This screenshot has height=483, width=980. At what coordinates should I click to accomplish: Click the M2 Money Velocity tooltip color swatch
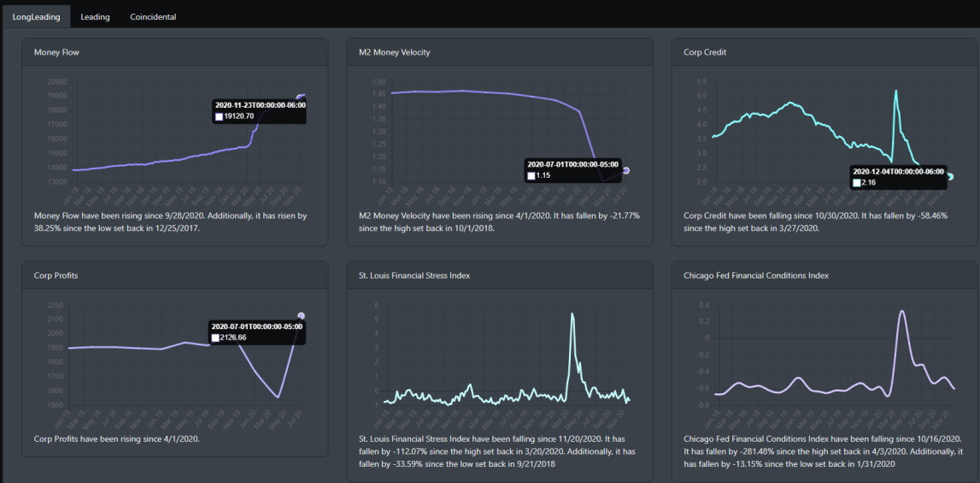click(x=531, y=176)
